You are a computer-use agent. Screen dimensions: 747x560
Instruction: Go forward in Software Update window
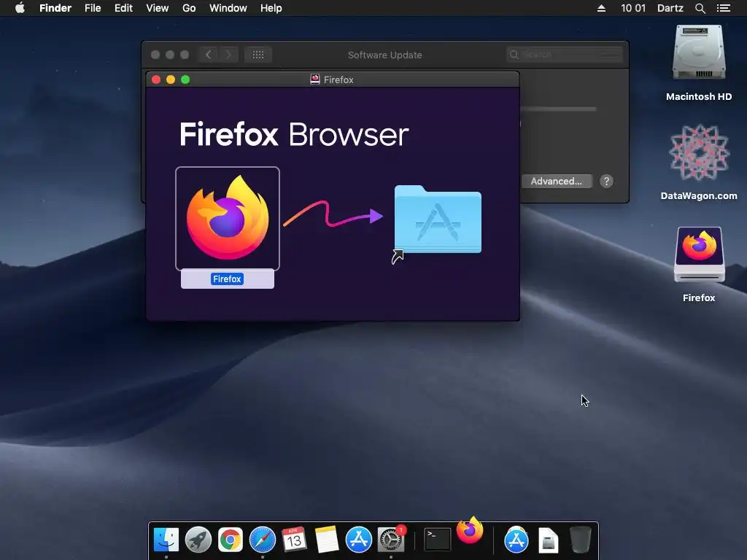tap(228, 55)
